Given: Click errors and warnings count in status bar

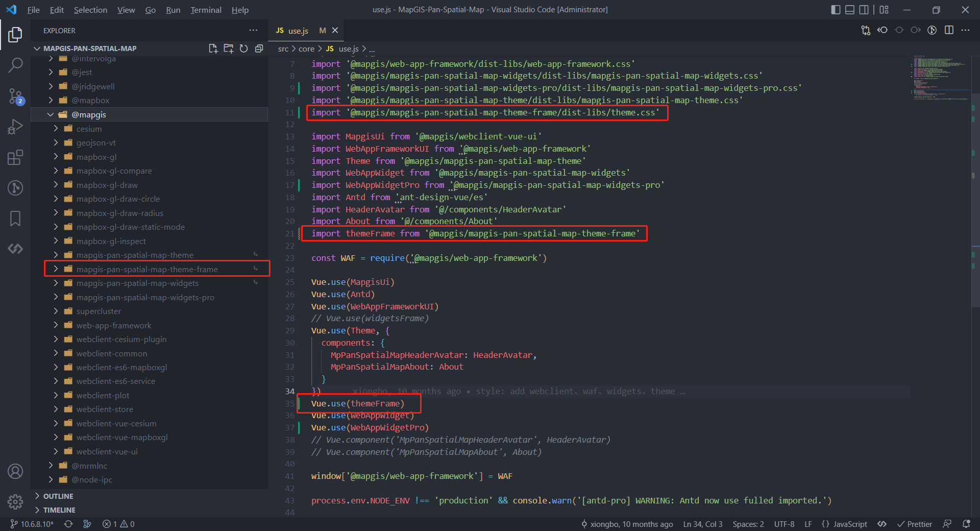Looking at the screenshot, I should (118, 524).
